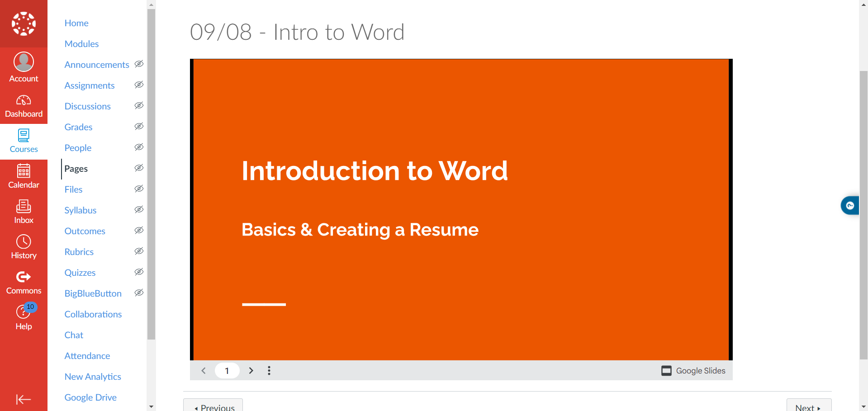This screenshot has height=411, width=868.
Task: Click hidden-eye icon beside Assignments
Action: point(139,85)
